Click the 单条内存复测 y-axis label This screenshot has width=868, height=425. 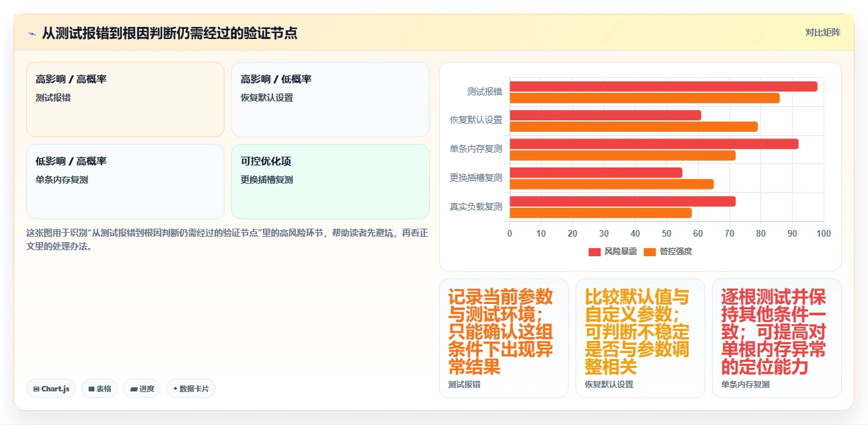pos(476,149)
